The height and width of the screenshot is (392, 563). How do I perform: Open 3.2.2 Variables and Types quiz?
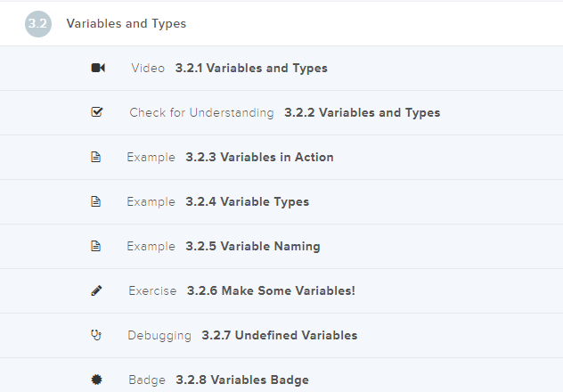coord(362,113)
